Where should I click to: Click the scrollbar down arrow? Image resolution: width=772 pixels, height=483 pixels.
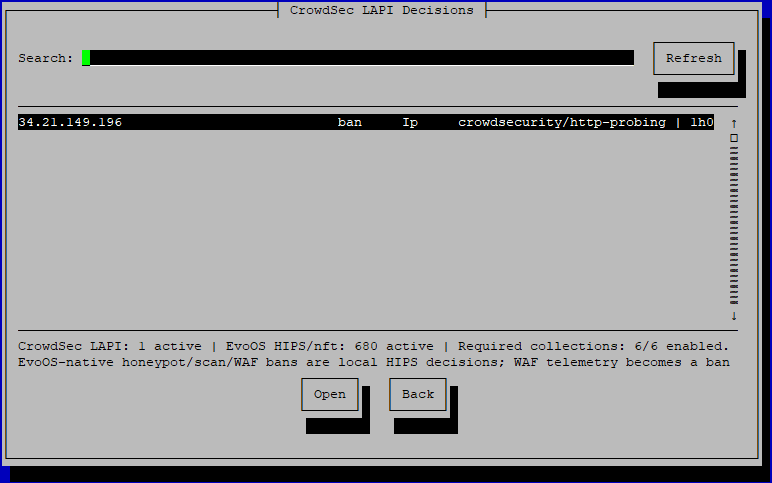coord(734,316)
